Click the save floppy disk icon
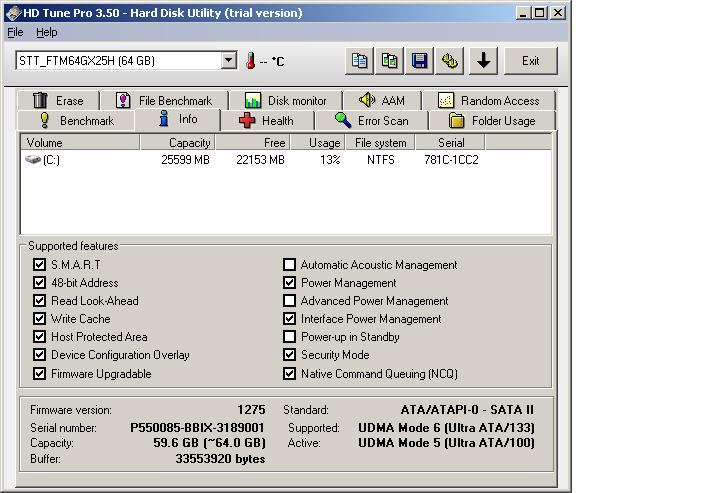 point(419,61)
